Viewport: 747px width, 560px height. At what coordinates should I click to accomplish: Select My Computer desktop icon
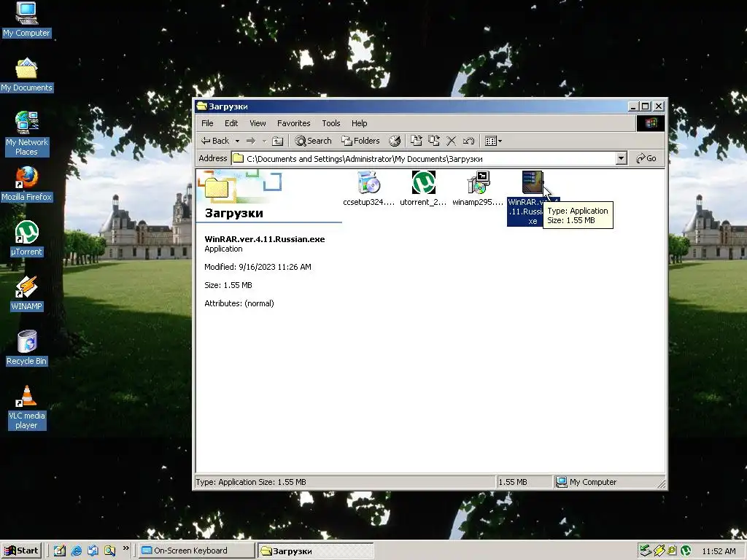tap(26, 20)
